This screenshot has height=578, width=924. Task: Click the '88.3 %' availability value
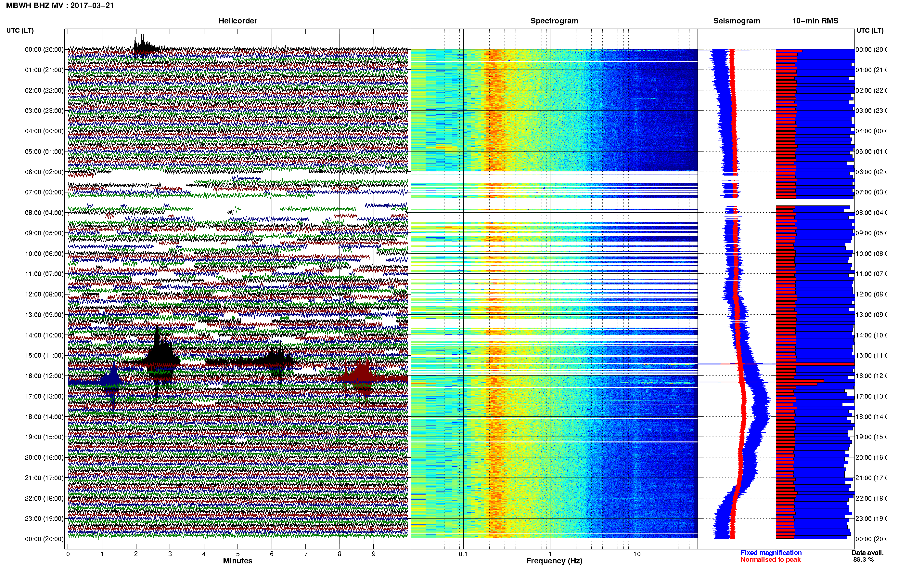pyautogui.click(x=863, y=560)
